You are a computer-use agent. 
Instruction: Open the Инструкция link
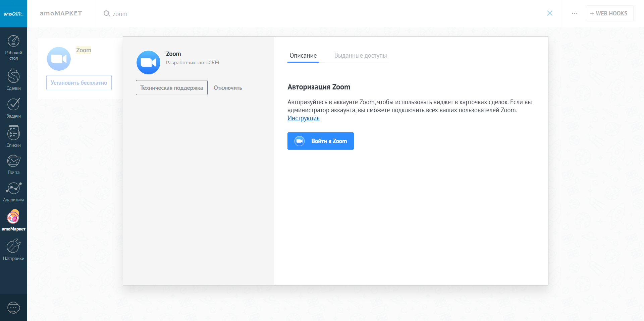(x=303, y=118)
